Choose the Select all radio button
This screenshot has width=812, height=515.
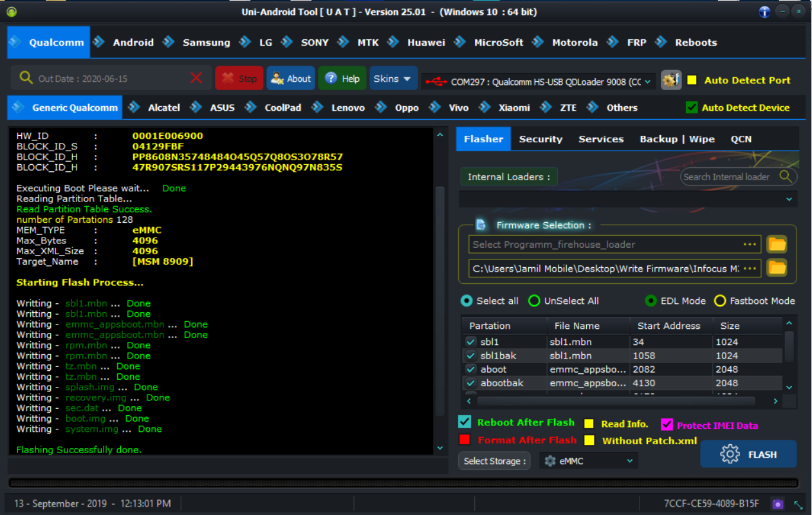(466, 301)
